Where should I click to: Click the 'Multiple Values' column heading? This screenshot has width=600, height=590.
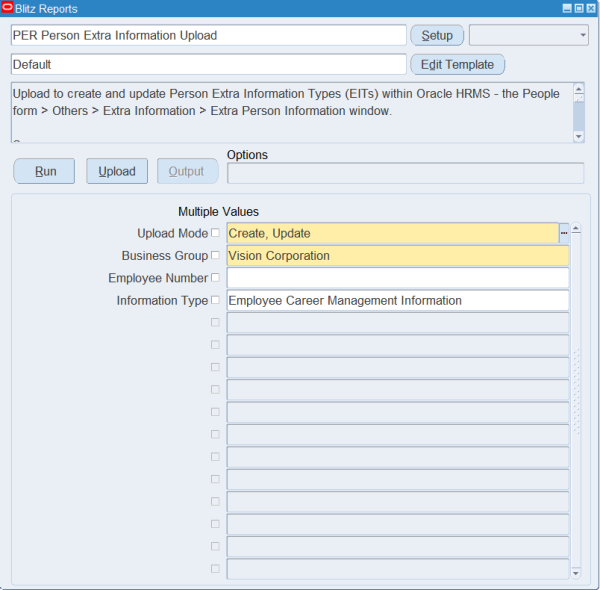(218, 212)
